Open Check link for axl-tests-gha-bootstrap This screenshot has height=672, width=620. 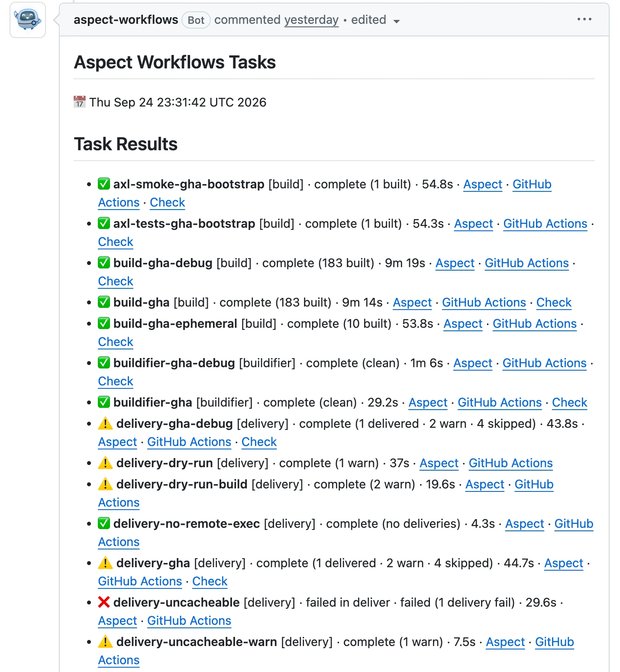pyautogui.click(x=116, y=242)
